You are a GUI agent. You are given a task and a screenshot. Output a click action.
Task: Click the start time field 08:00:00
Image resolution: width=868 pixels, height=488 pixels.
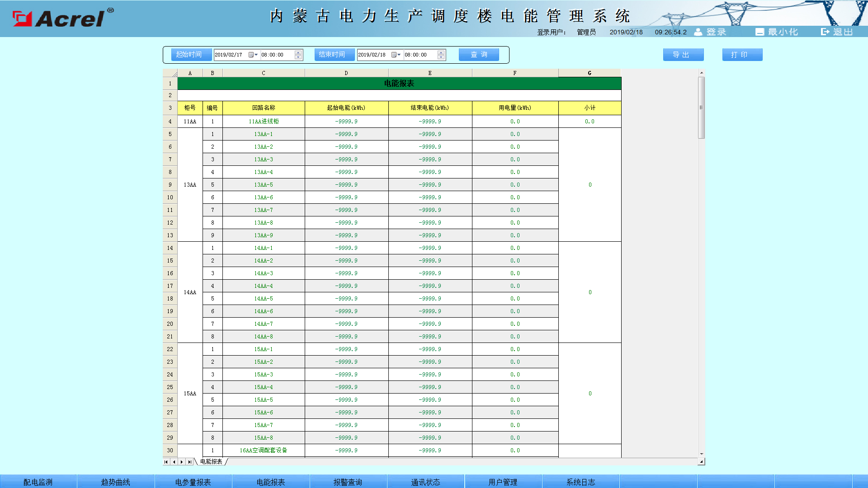tap(277, 55)
